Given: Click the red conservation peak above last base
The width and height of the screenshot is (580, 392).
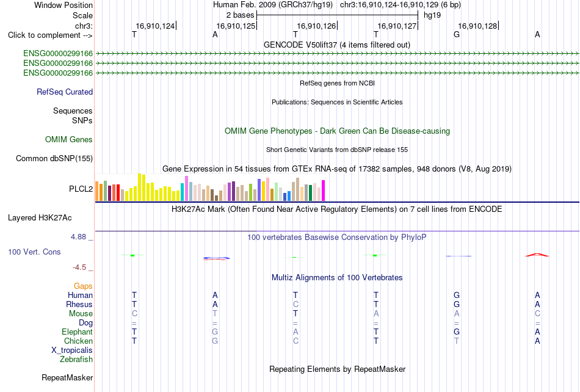Looking at the screenshot, I should click(537, 255).
